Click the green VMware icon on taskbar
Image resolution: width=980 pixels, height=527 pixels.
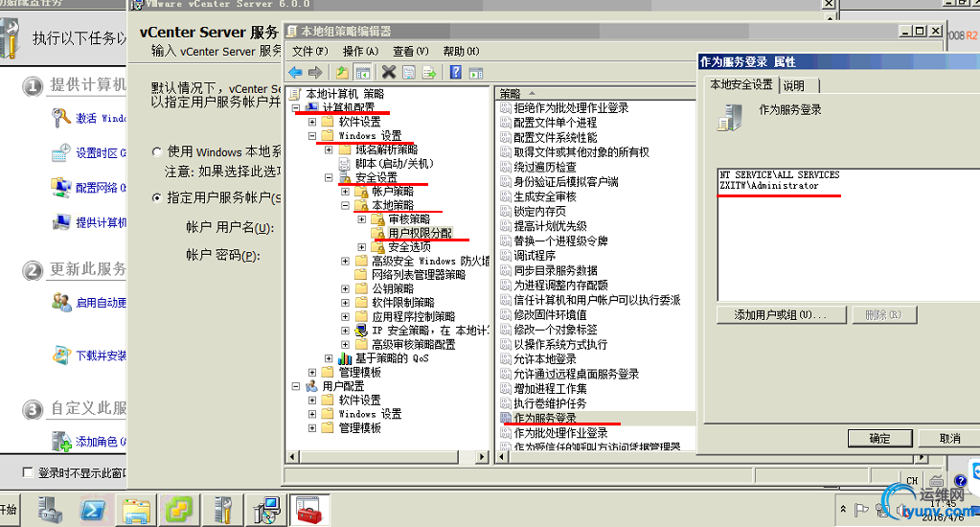[x=179, y=510]
